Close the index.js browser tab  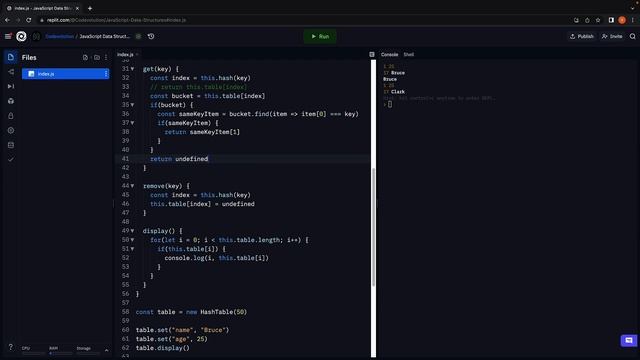pos(77,8)
